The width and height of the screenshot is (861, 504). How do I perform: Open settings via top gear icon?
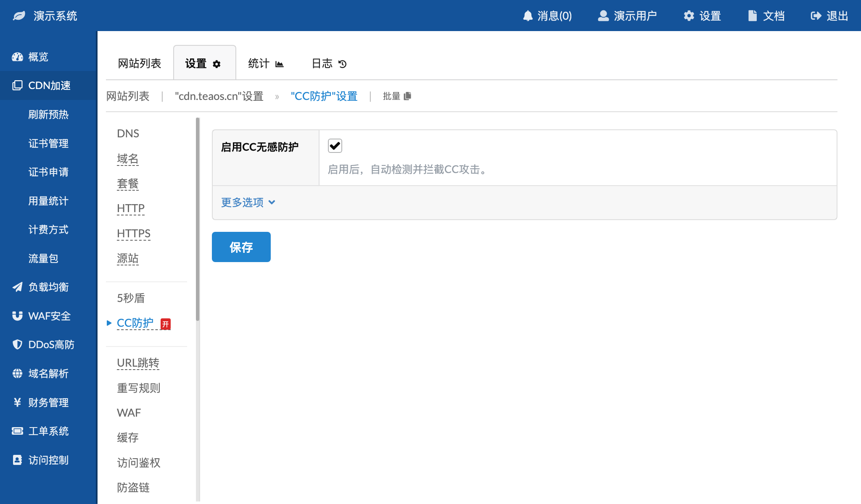point(689,16)
